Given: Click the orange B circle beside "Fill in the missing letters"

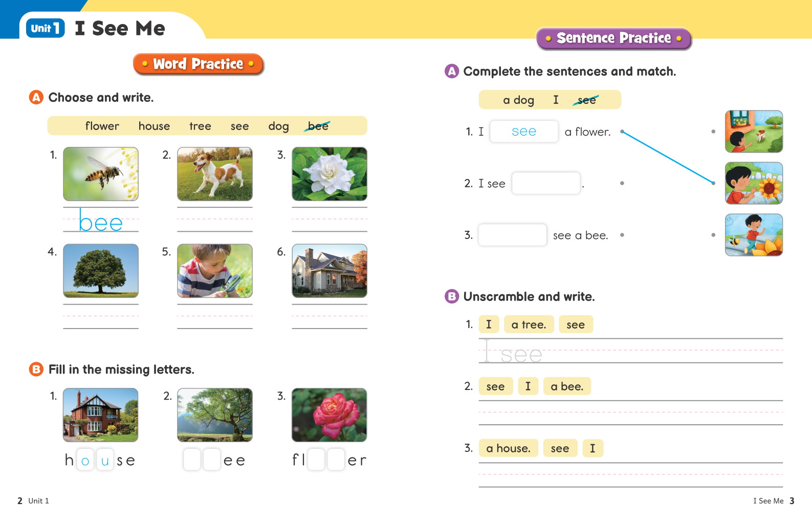Looking at the screenshot, I should 36,369.
